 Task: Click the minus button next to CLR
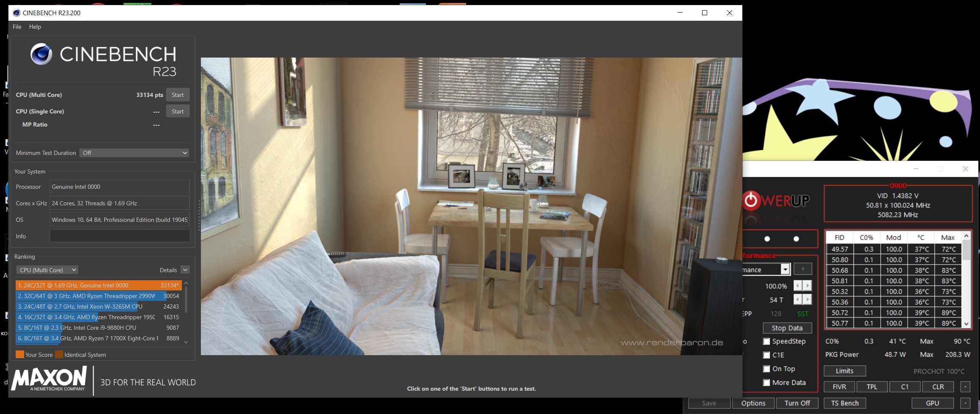965,386
